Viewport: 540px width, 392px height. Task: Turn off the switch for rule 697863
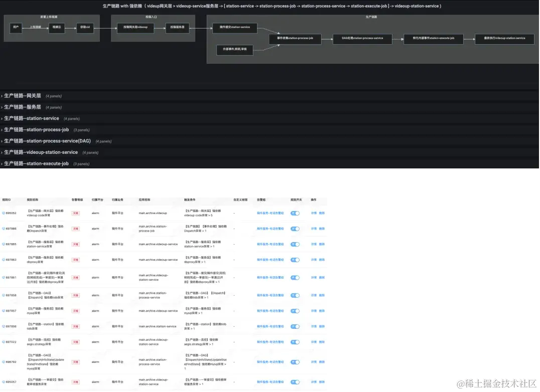(295, 260)
